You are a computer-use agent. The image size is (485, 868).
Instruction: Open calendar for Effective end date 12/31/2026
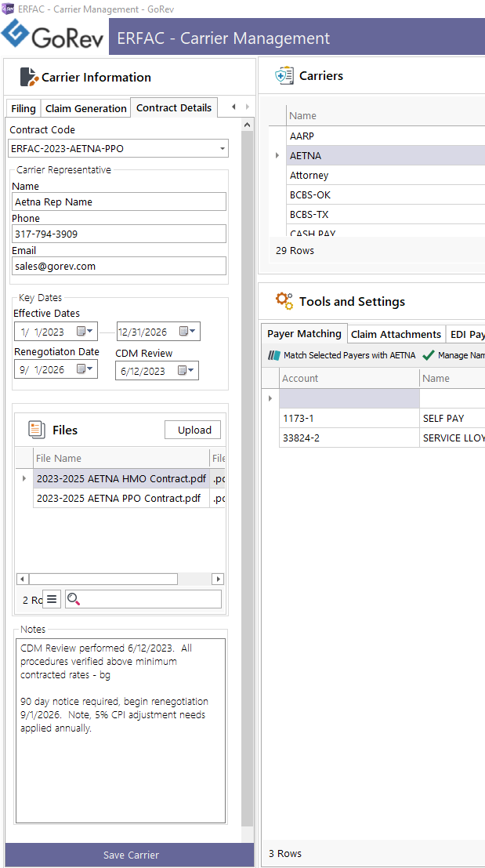click(x=187, y=332)
